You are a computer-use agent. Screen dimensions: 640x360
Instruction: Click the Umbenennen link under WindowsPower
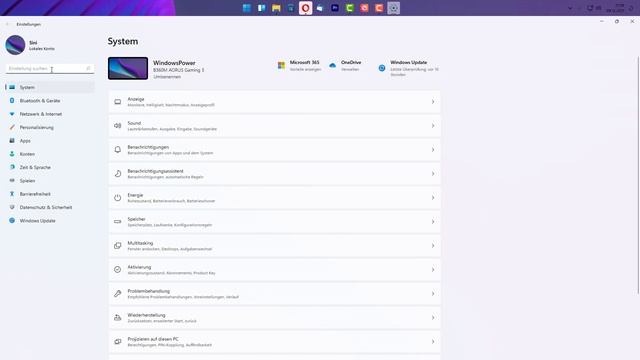point(167,77)
